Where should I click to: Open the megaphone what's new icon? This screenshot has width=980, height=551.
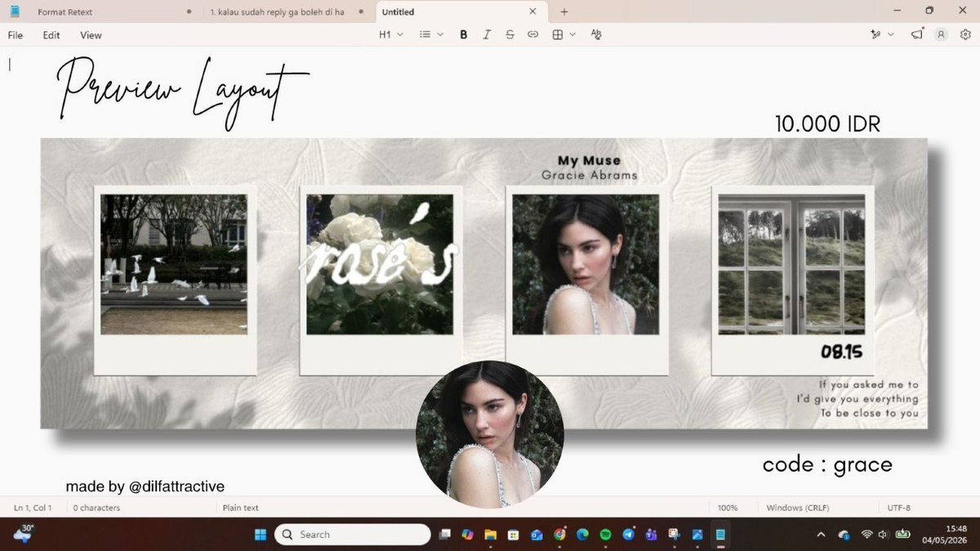coord(917,34)
